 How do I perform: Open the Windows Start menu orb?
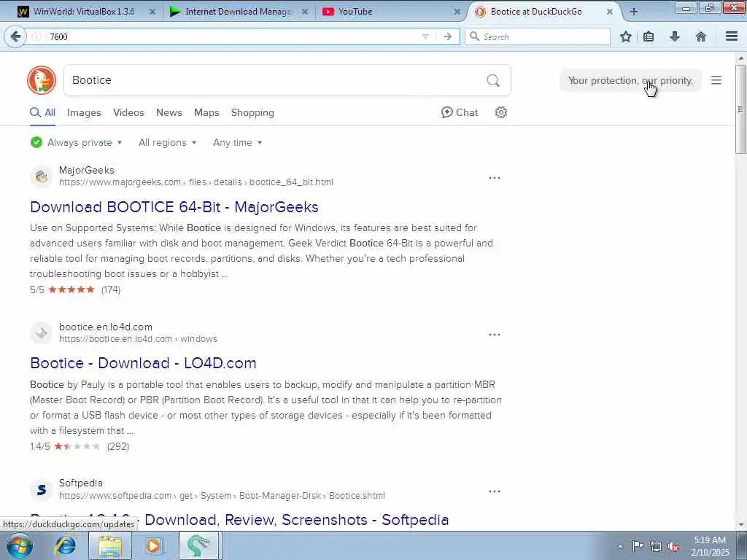tap(20, 545)
